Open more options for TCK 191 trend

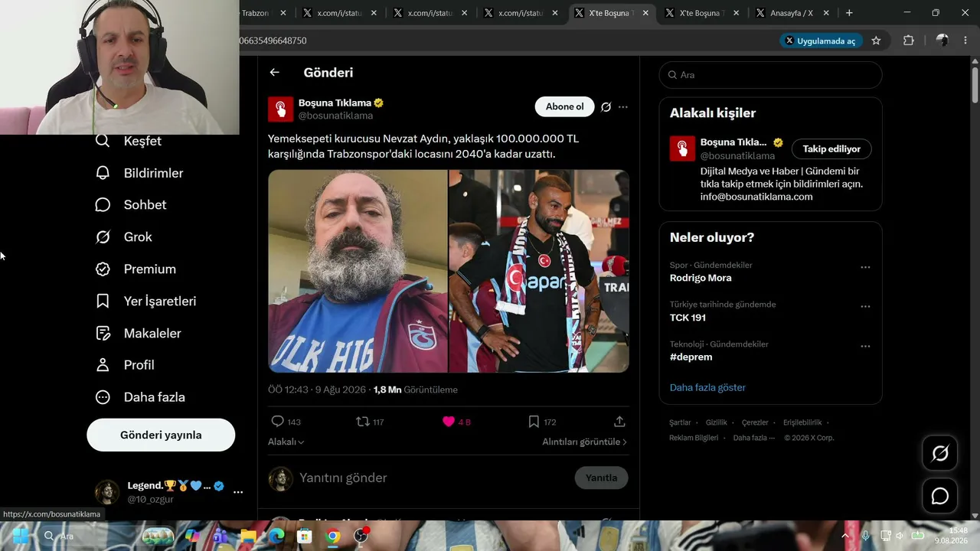click(x=865, y=307)
